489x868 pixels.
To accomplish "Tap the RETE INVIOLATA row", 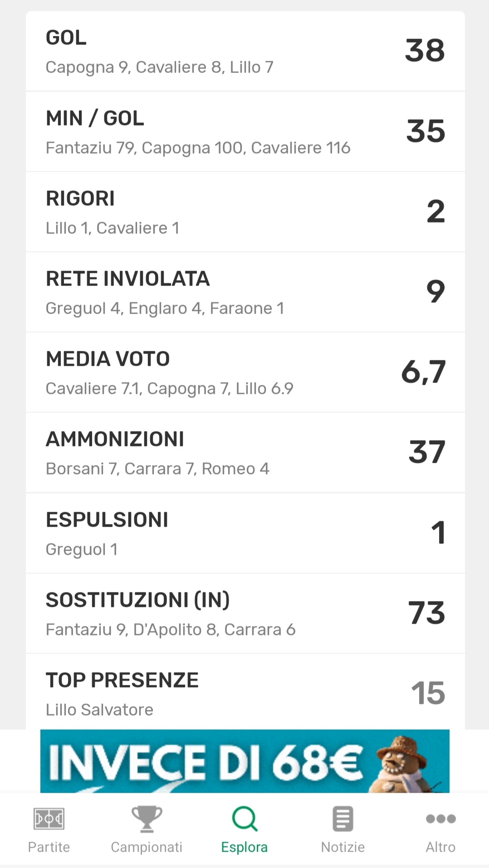I will click(x=245, y=292).
